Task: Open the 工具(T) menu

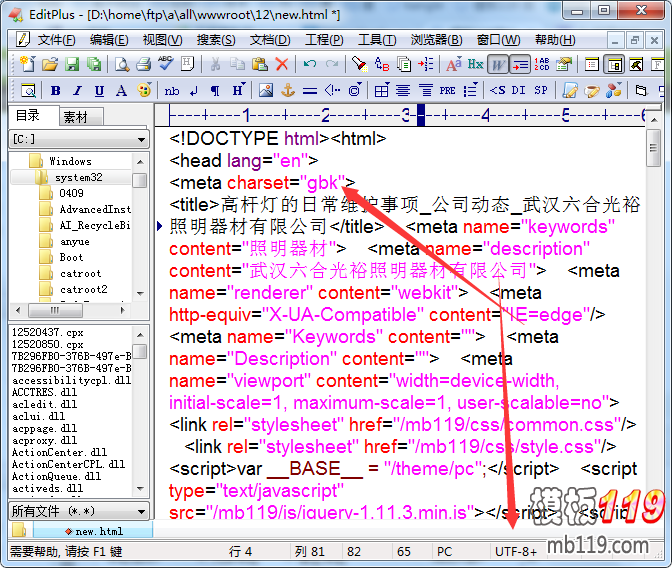Action: pos(377,40)
